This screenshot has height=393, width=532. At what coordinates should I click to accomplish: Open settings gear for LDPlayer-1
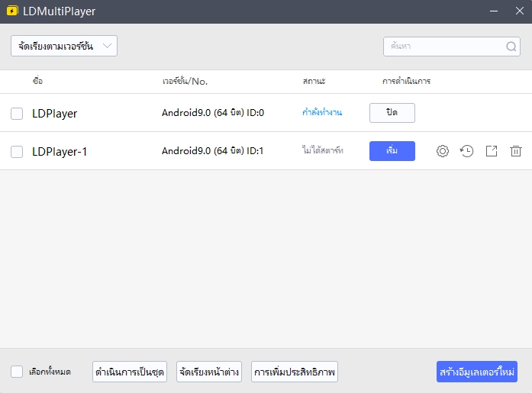click(443, 151)
